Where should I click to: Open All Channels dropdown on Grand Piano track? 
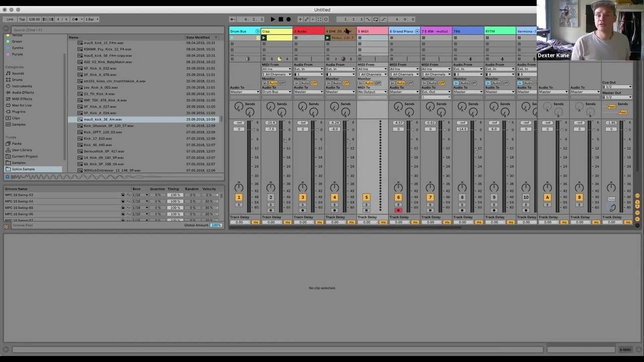[x=404, y=74]
